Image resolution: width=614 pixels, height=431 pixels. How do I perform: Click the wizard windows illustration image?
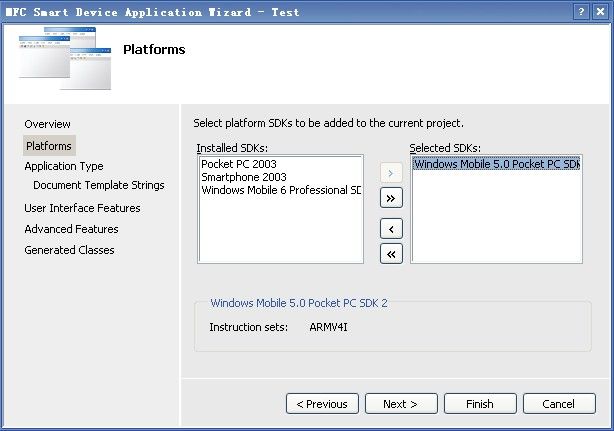coord(65,58)
